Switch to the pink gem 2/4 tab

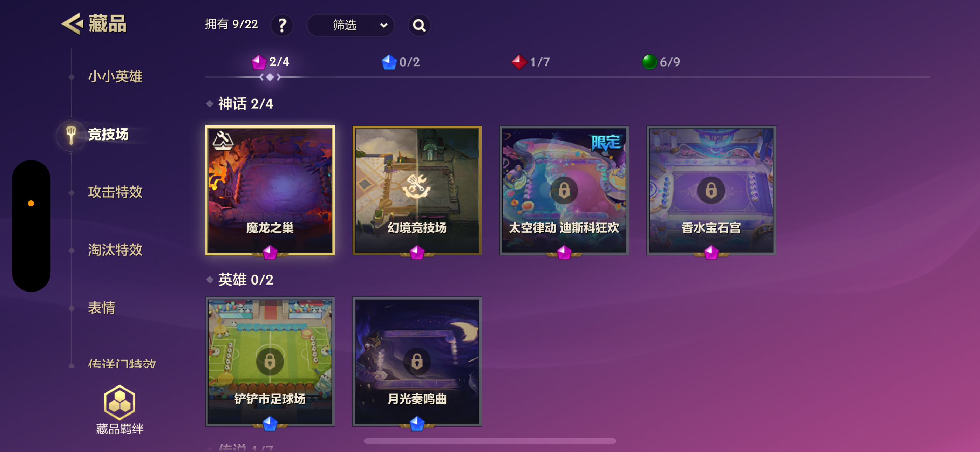[270, 62]
